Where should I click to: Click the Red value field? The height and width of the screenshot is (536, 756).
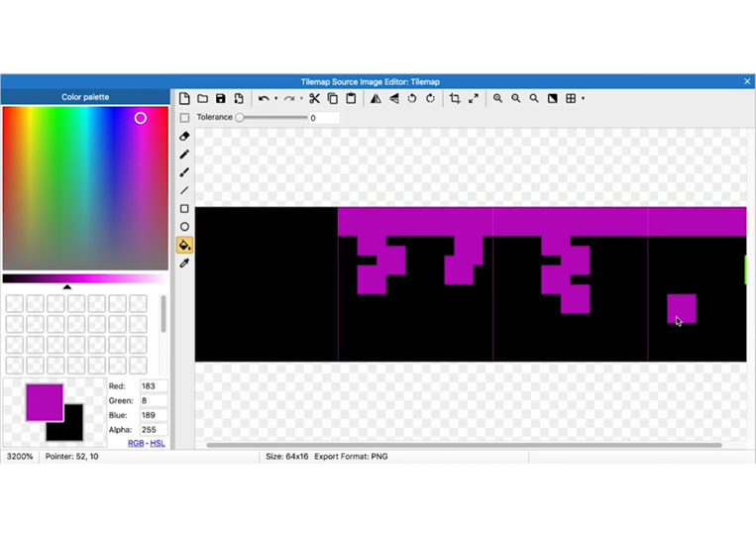[x=154, y=386]
